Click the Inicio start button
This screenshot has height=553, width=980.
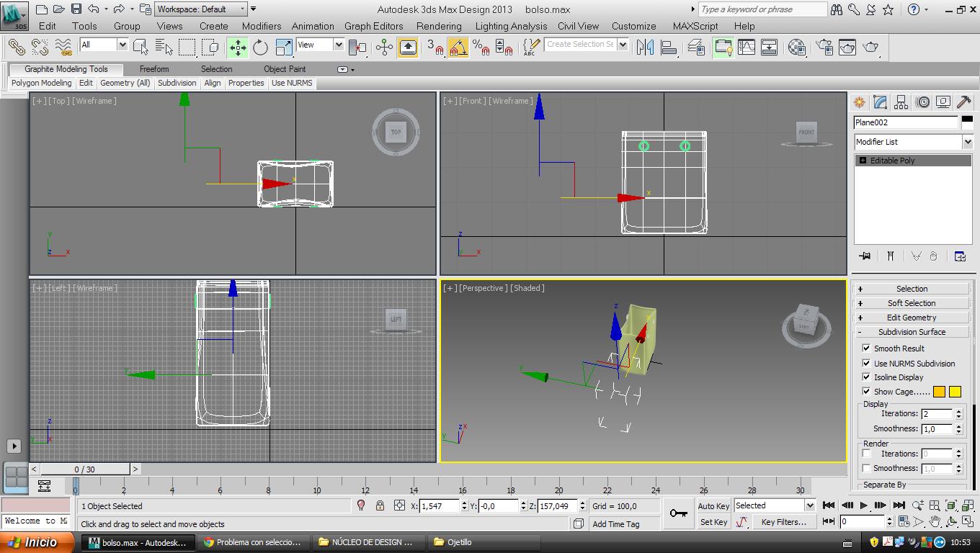37,542
